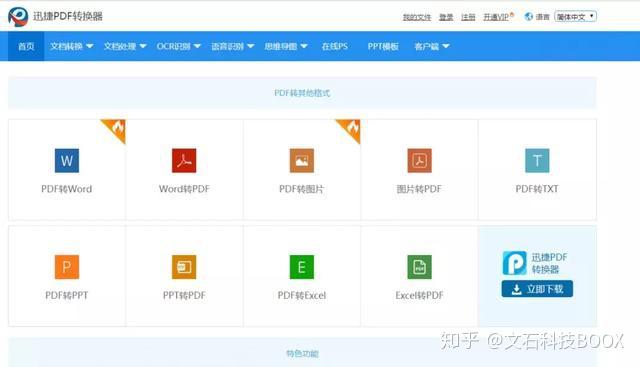Open the PDF转Excel green E icon
640x367 pixels.
point(302,267)
